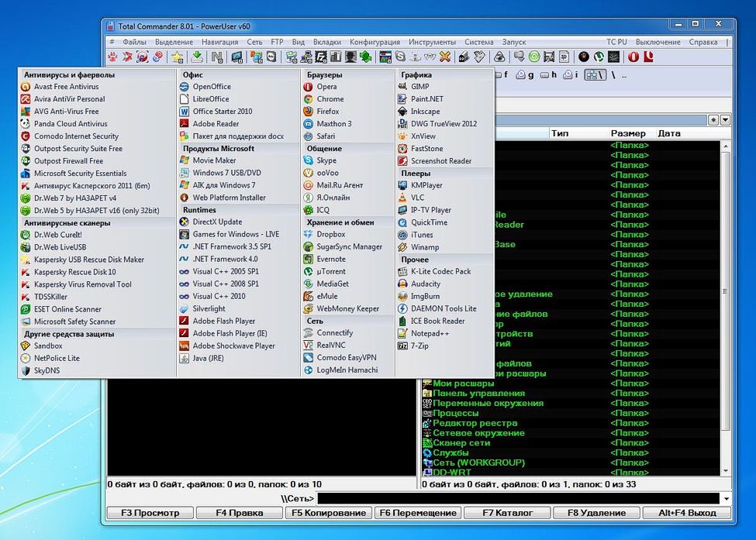The height and width of the screenshot is (540, 756).
Task: Click the asterisk favorites button of right panel
Action: point(713,120)
